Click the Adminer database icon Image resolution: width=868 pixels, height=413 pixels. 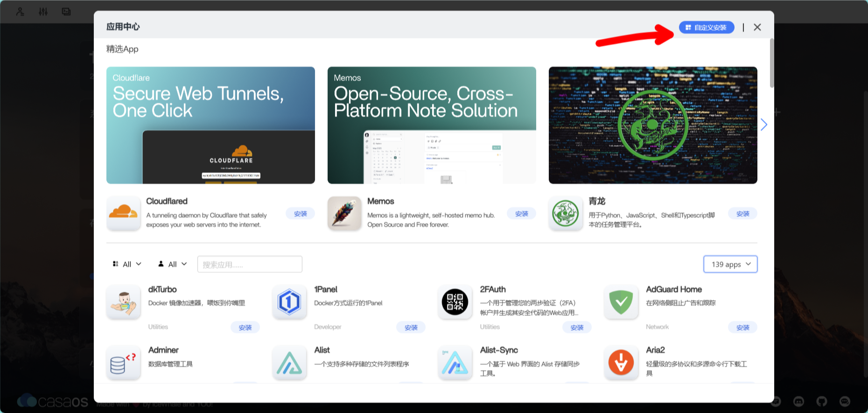pos(123,363)
